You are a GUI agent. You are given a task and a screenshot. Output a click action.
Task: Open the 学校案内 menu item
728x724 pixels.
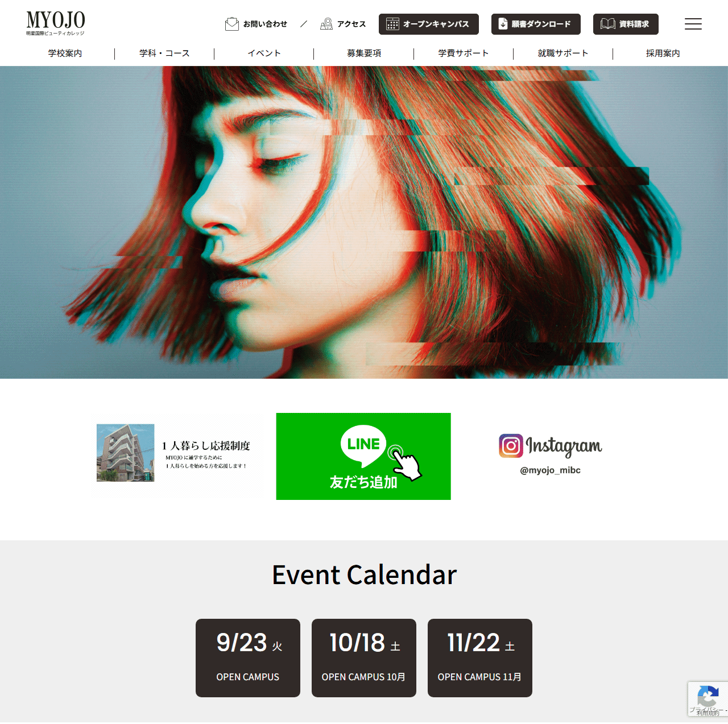(x=65, y=53)
